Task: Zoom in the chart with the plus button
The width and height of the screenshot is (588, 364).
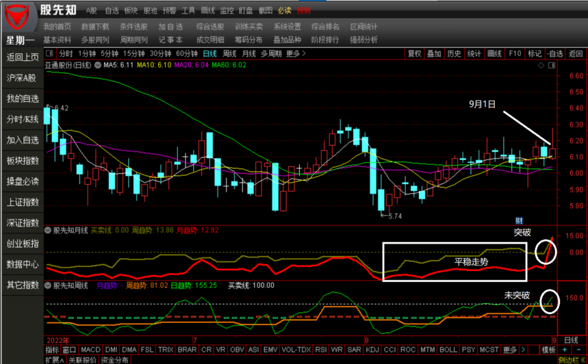Action: pos(565,350)
